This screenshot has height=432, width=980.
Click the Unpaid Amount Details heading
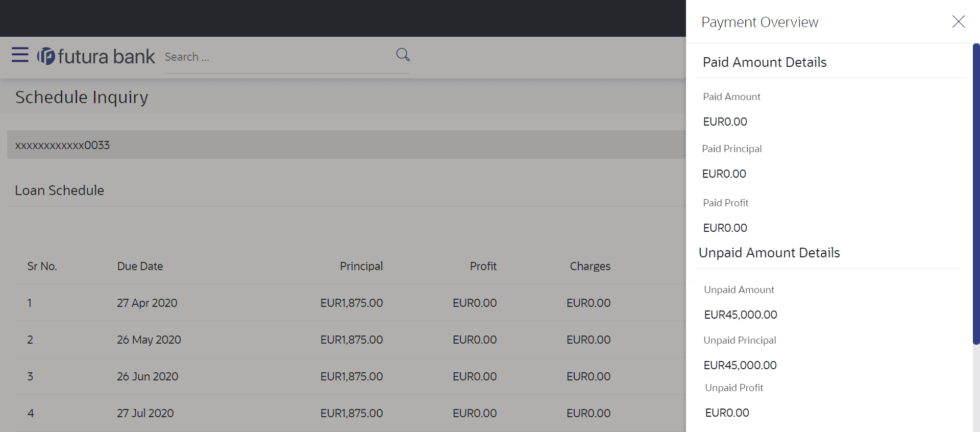(769, 253)
